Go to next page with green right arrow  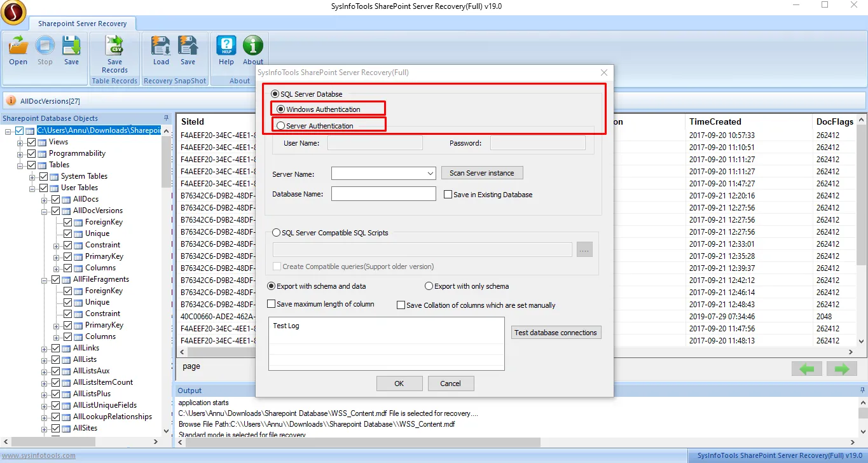pos(843,369)
